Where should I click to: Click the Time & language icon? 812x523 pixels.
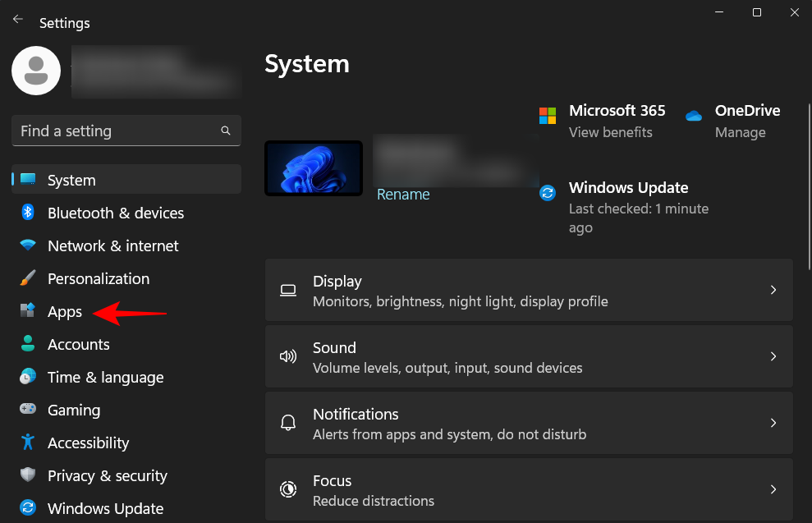click(28, 377)
